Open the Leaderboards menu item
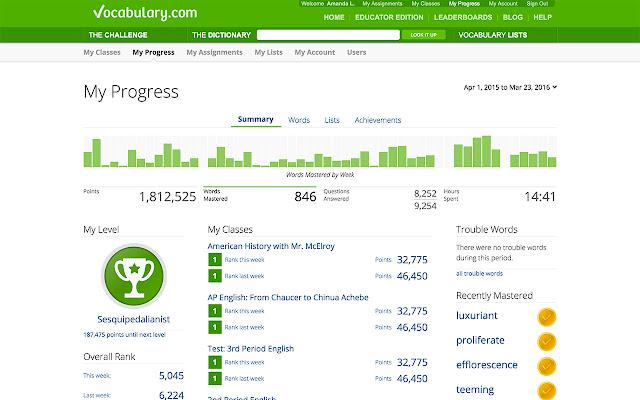Image resolution: width=640 pixels, height=400 pixels. [463, 18]
